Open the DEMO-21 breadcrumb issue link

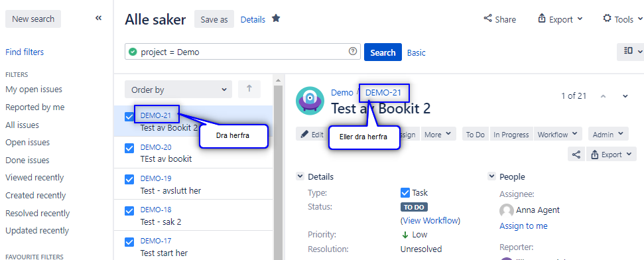point(383,92)
